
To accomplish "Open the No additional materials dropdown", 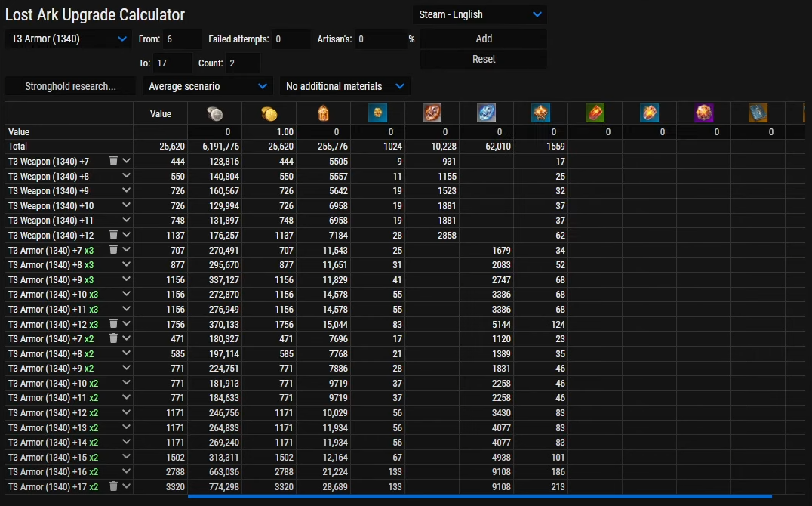I will tap(344, 86).
